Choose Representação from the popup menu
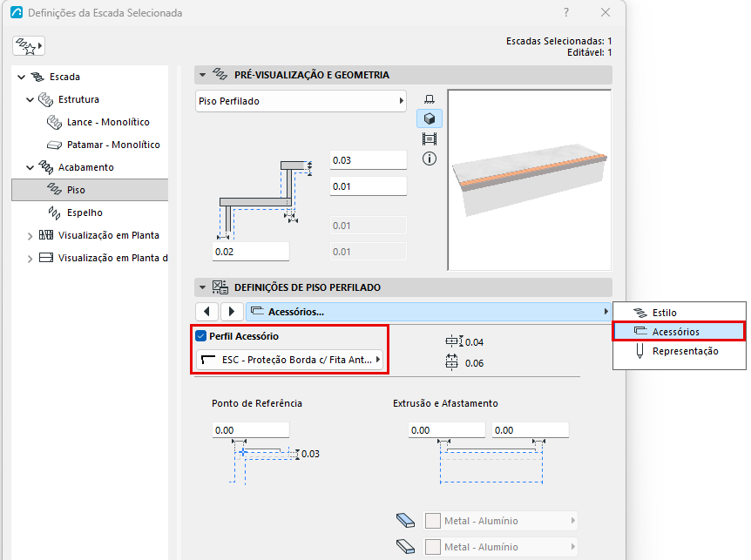 [x=680, y=351]
